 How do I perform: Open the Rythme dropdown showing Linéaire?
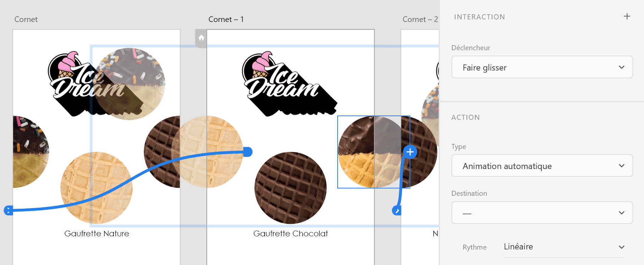pyautogui.click(x=564, y=247)
